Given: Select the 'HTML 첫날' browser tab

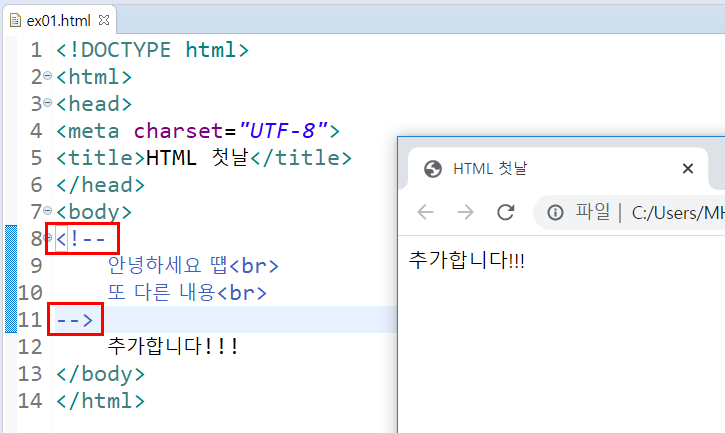Looking at the screenshot, I should tap(557, 169).
